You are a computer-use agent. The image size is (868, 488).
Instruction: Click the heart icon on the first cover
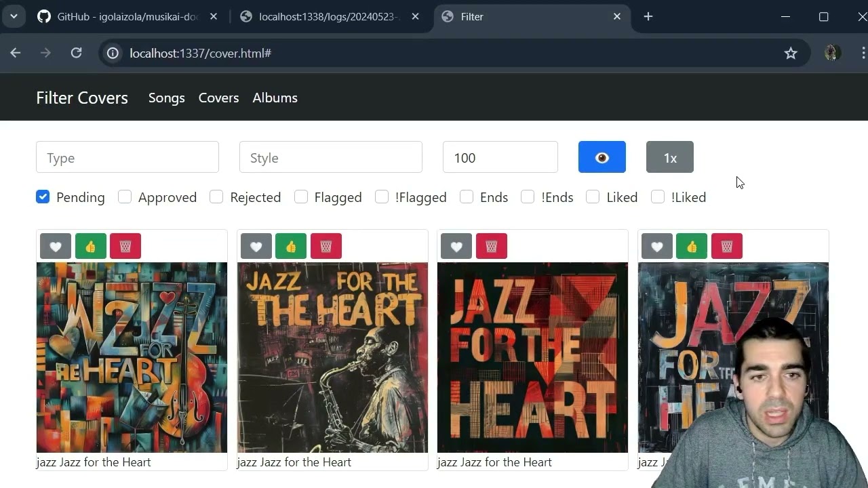pyautogui.click(x=55, y=246)
